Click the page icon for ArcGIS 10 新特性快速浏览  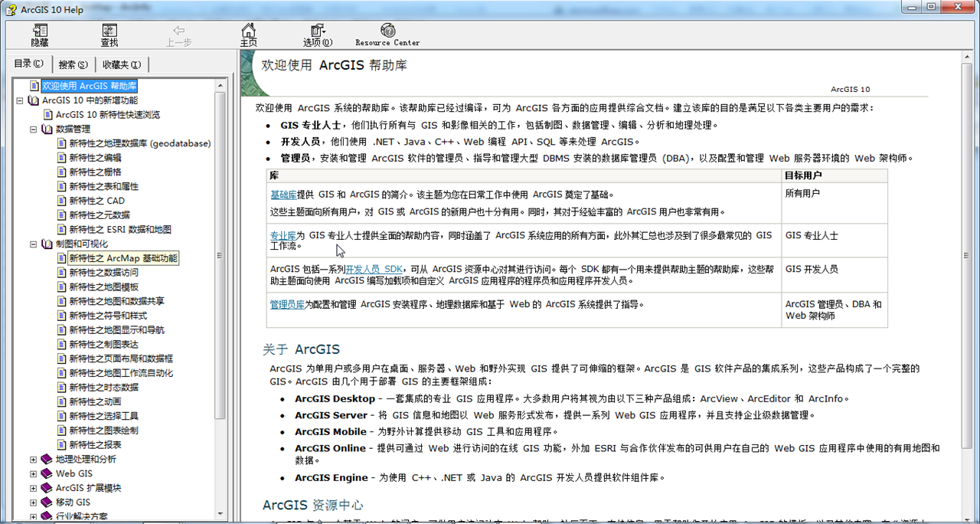point(48,115)
